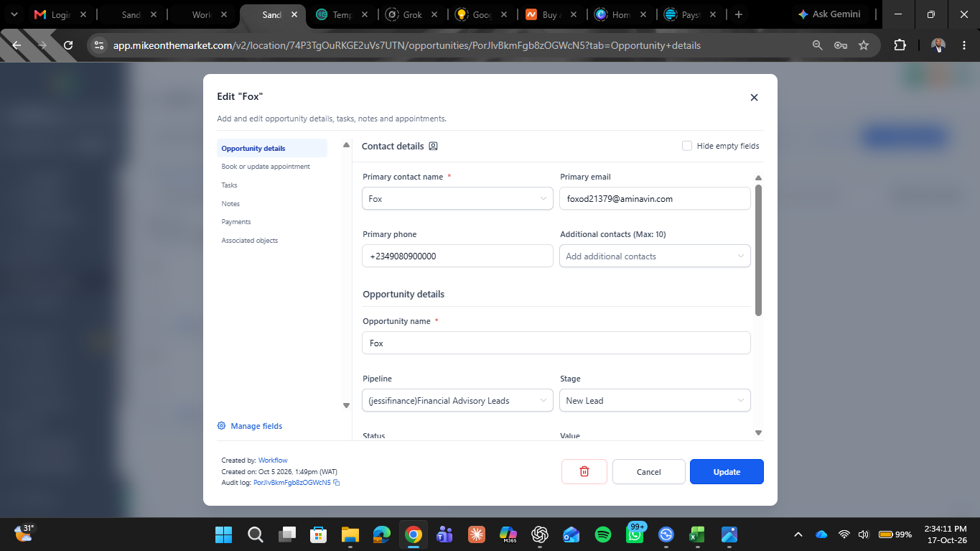Click the contact card icon beside Contact details
This screenshot has width=980, height=551.
click(x=433, y=146)
